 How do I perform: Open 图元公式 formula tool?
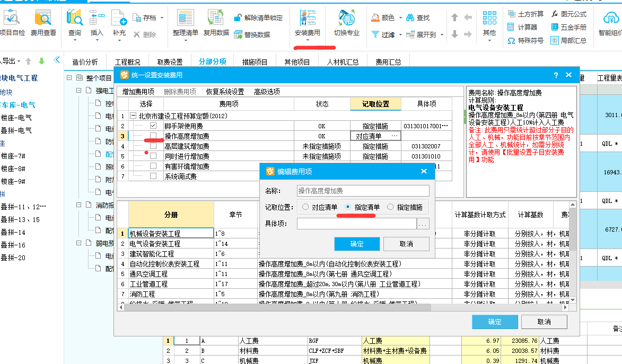(x=568, y=14)
